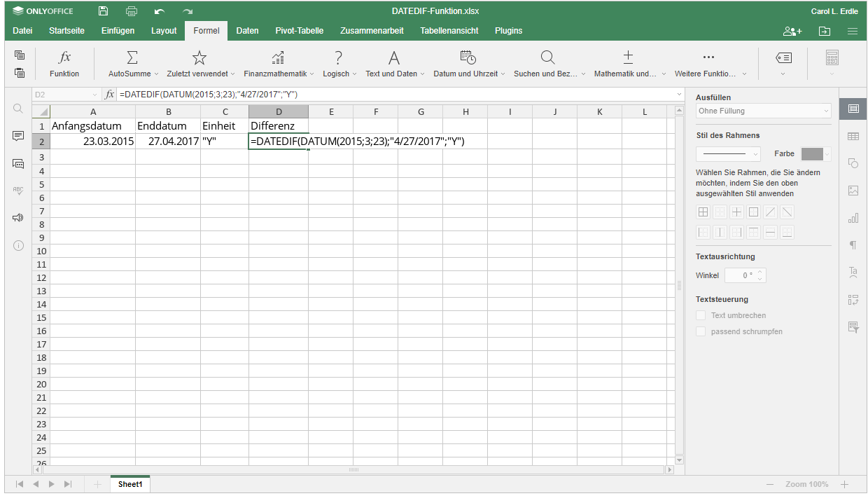Switch to the Pivot-Tabelle tab

(299, 31)
